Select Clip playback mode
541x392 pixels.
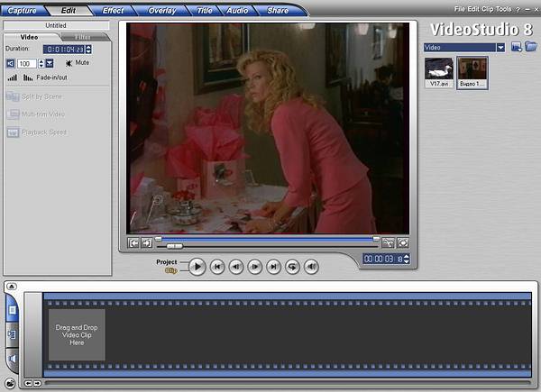(x=170, y=270)
